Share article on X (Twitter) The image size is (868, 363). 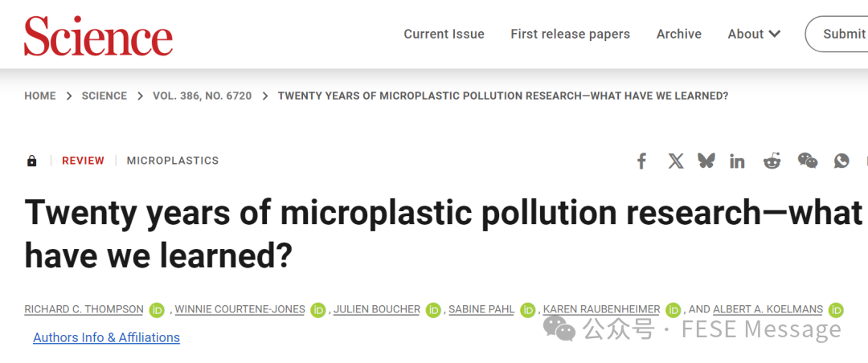coord(675,161)
